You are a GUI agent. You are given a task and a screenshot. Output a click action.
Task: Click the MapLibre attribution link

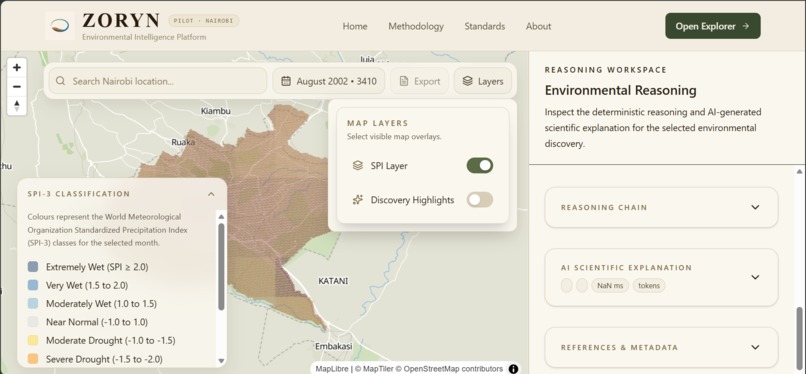tap(332, 369)
